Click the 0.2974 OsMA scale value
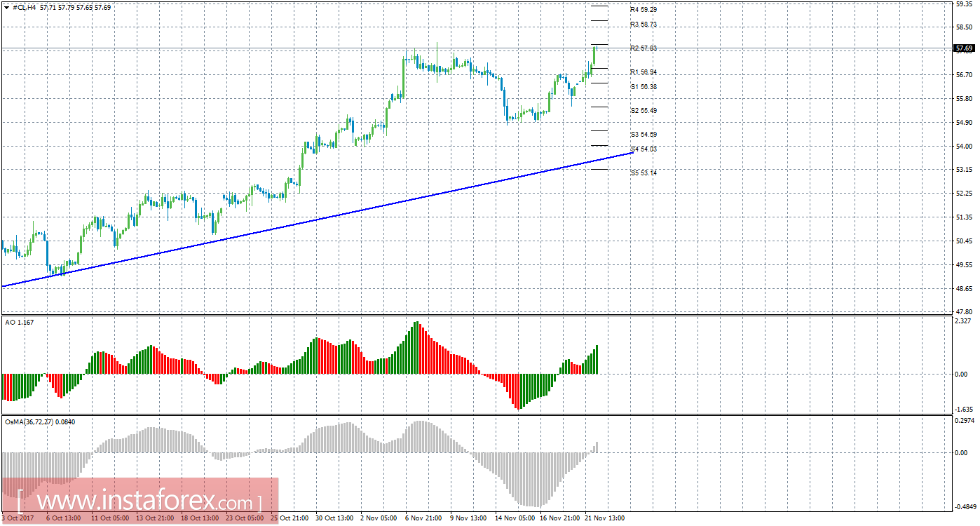Viewport: 980px width, 526px height. (x=965, y=421)
